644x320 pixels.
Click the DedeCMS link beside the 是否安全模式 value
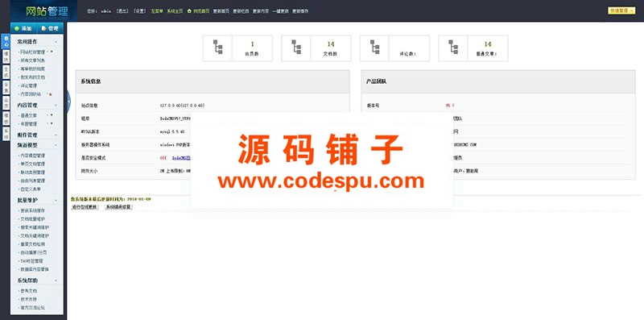[x=181, y=157]
